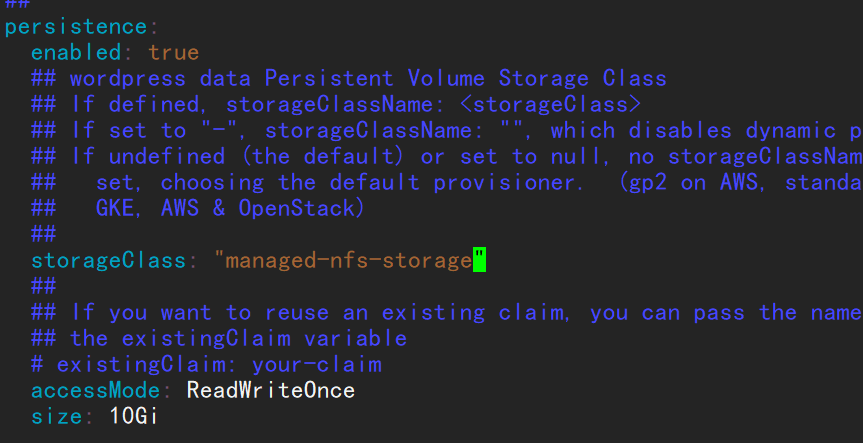Click the "storageClass" key name
Image resolution: width=863 pixels, height=443 pixels.
109,261
